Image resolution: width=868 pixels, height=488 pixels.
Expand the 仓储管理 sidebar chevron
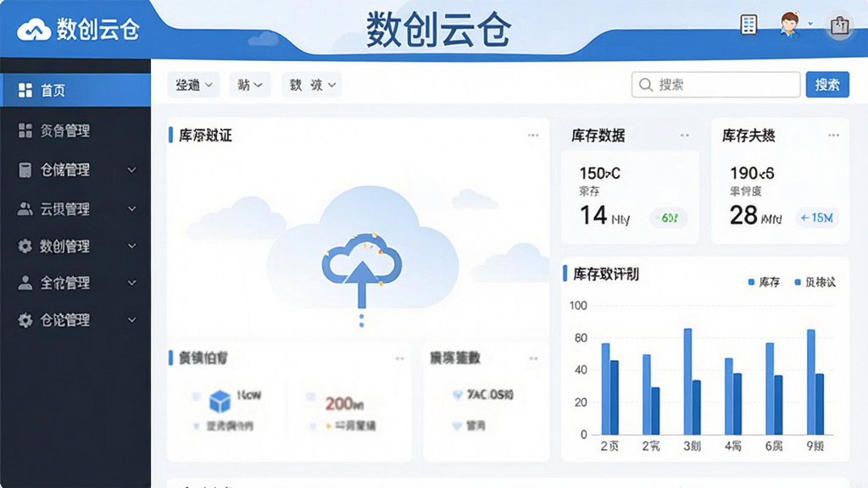131,169
